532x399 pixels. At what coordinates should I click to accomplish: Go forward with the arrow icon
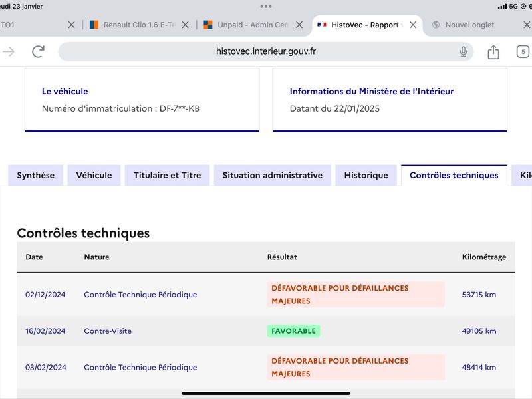tap(9, 52)
